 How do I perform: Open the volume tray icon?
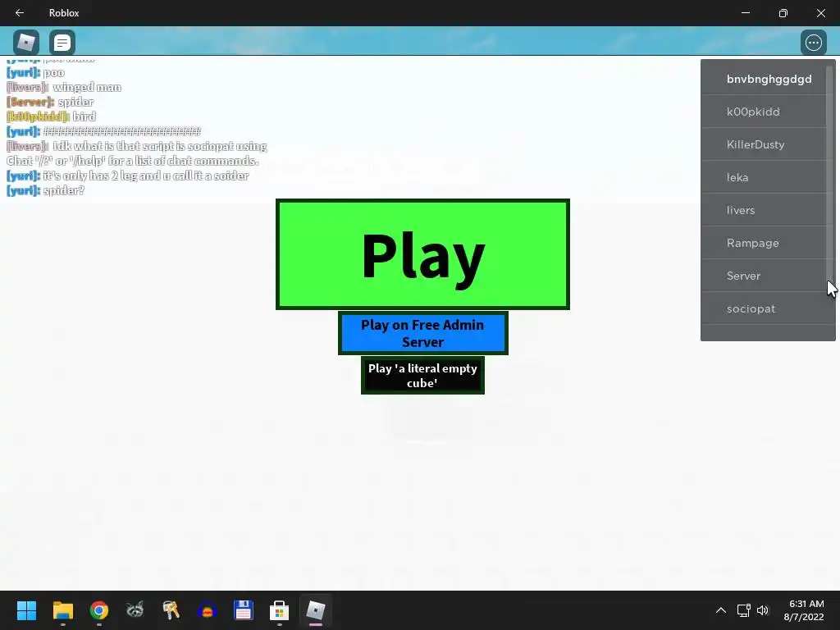tap(763, 610)
